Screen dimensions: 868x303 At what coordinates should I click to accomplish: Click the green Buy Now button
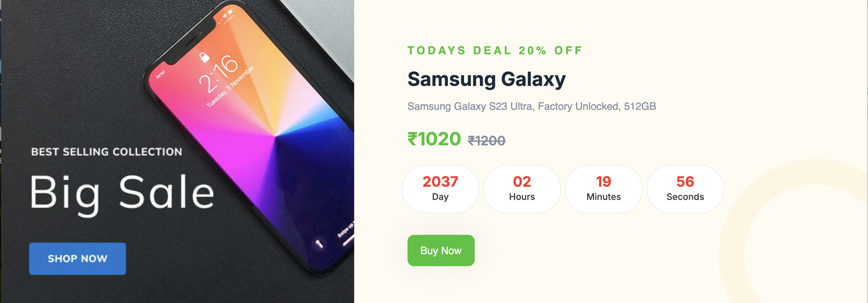point(441,250)
